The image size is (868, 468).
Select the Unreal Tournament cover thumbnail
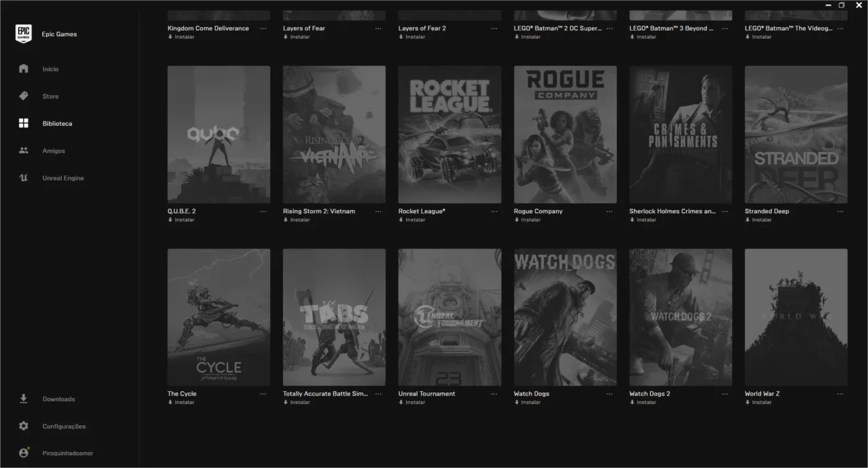(x=449, y=317)
